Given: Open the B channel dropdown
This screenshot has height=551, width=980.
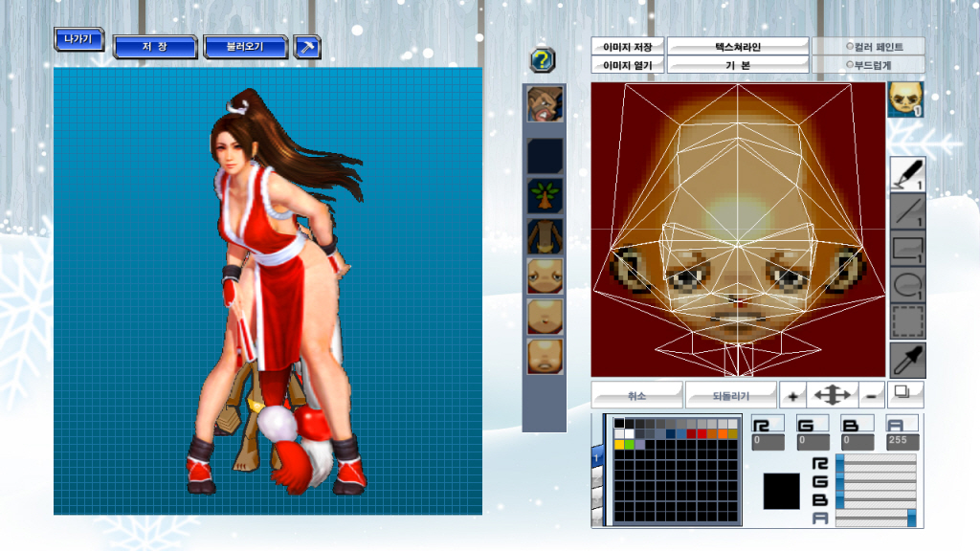Looking at the screenshot, I should [x=857, y=424].
